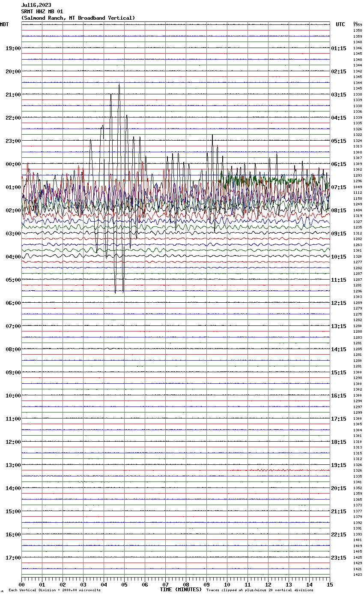Image resolution: width=364 pixels, height=596 pixels.
Task: Click the 07:15 UTC row label
Action: [x=339, y=187]
